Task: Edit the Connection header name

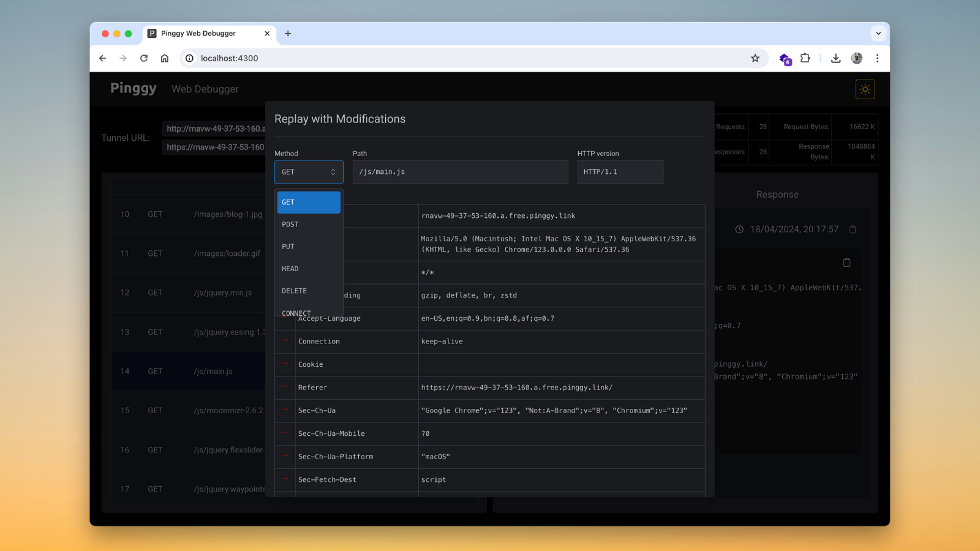Action: pos(356,342)
